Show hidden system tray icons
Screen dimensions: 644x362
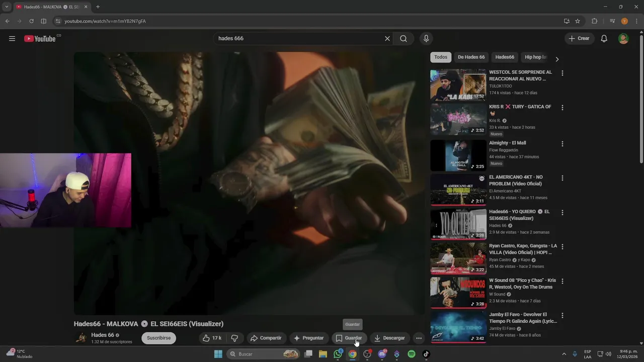[x=563, y=354]
